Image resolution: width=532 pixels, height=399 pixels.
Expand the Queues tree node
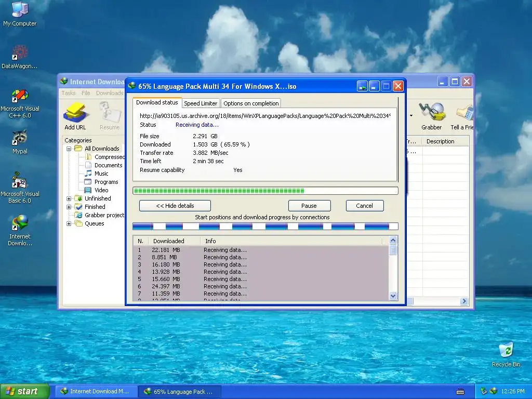(x=69, y=223)
